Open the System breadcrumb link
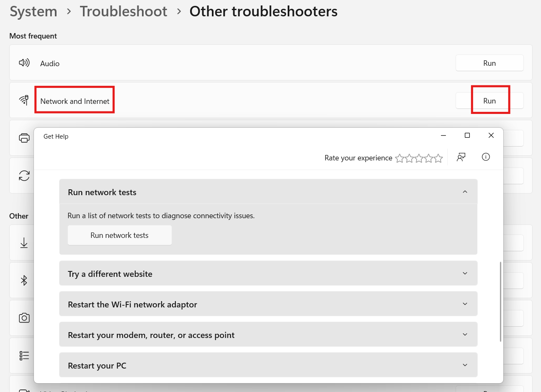Image resolution: width=541 pixels, height=392 pixels. 33,11
